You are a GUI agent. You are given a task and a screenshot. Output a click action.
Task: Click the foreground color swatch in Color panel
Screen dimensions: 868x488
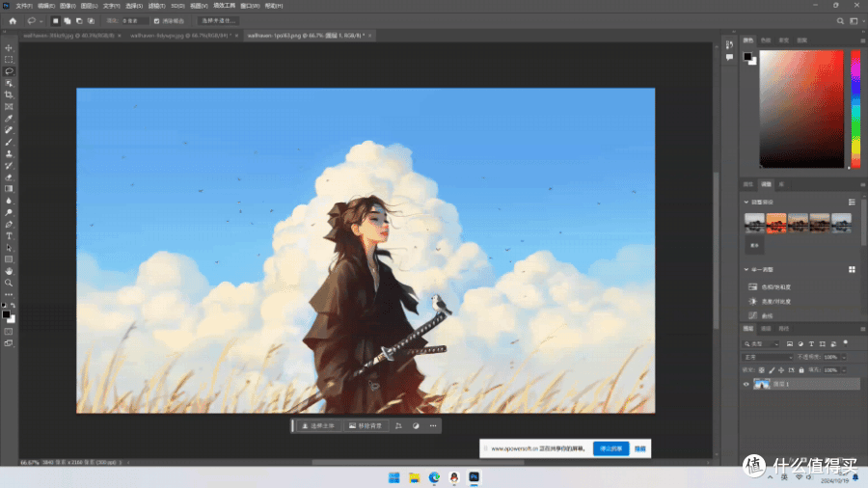pyautogui.click(x=747, y=57)
